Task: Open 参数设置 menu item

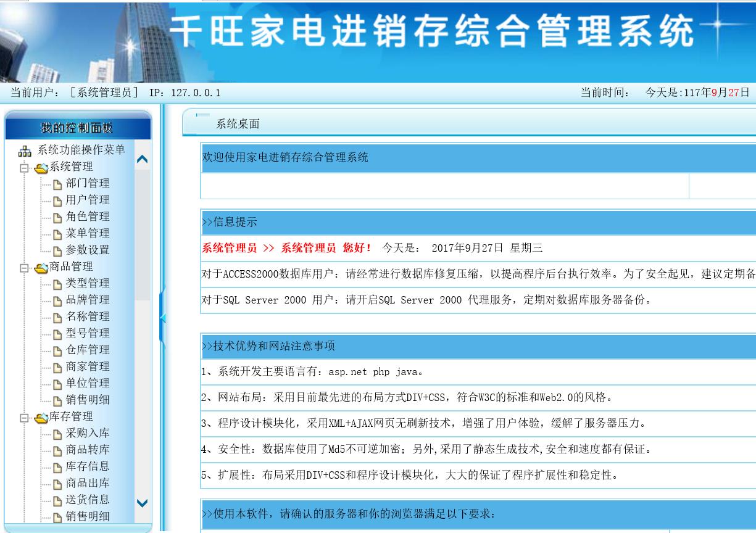Action: 88,250
